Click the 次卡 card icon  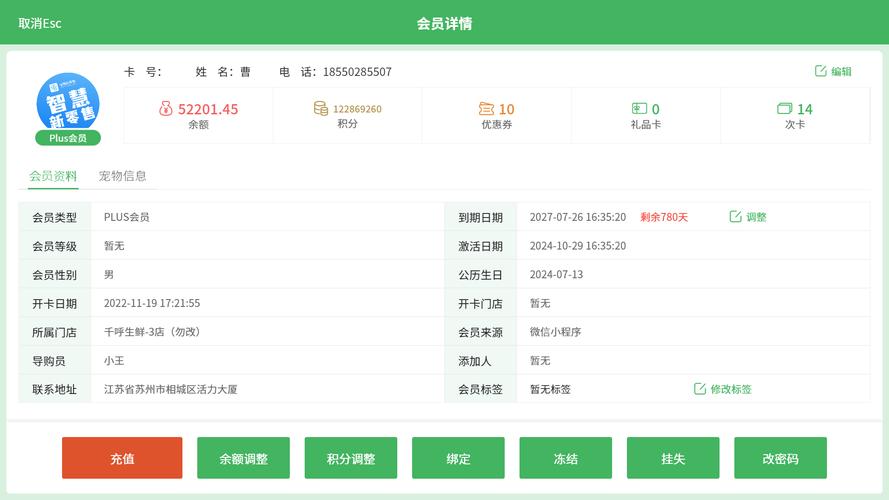pyautogui.click(x=785, y=108)
